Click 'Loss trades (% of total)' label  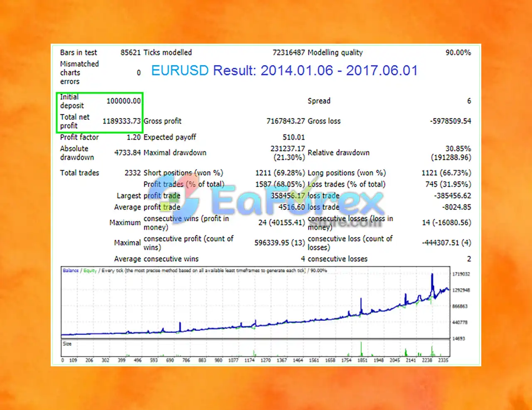[347, 184]
